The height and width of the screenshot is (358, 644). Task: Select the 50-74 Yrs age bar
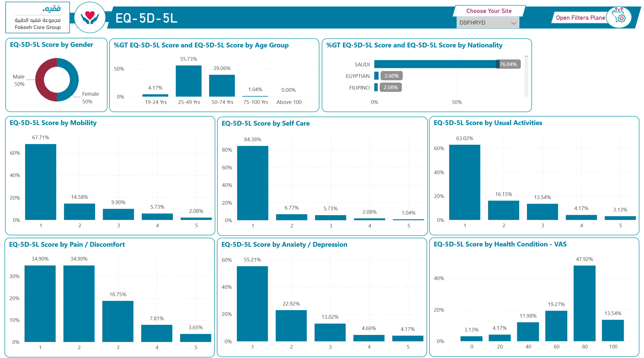[222, 86]
